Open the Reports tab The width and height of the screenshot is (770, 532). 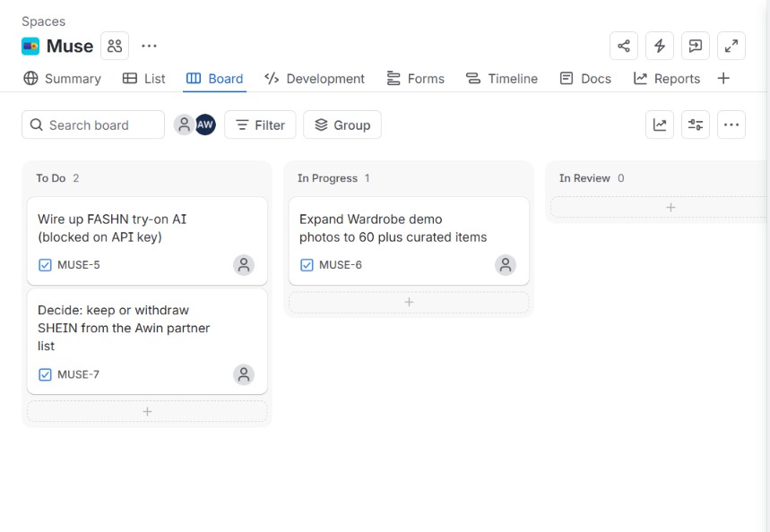pos(667,79)
